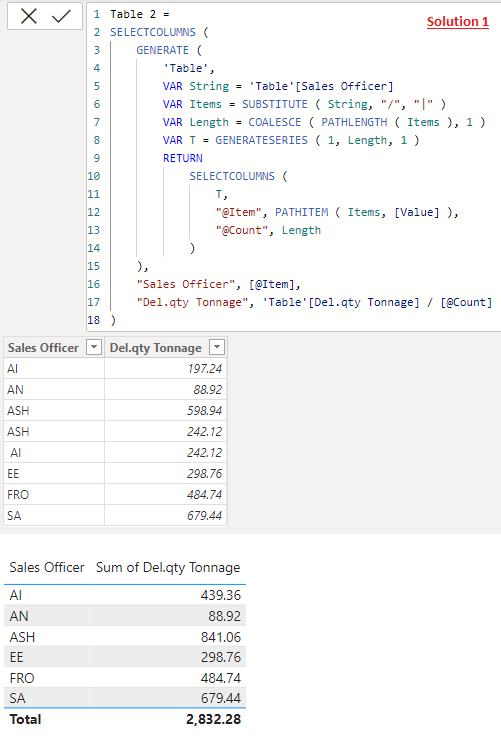
Task: Cancel the formula with the X icon
Action: pos(29,17)
